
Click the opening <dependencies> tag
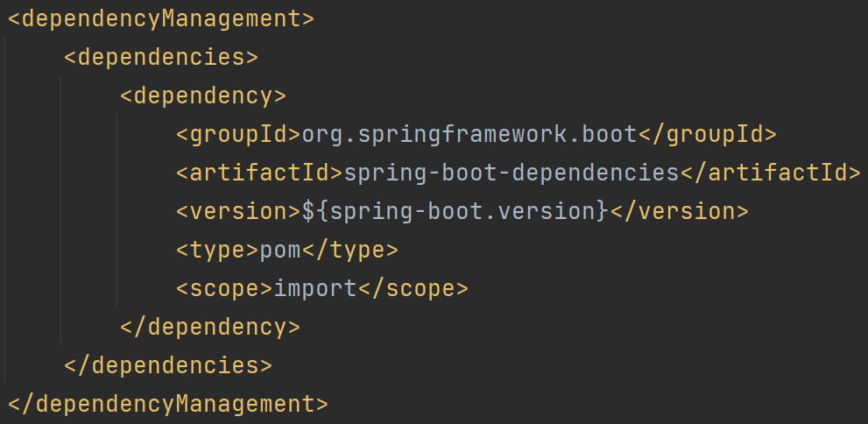point(161,58)
